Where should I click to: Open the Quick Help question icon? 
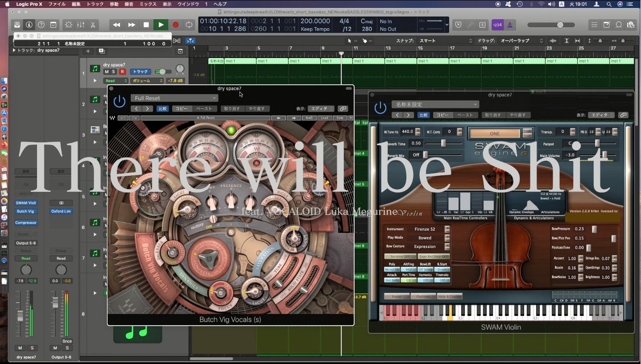tap(41, 25)
